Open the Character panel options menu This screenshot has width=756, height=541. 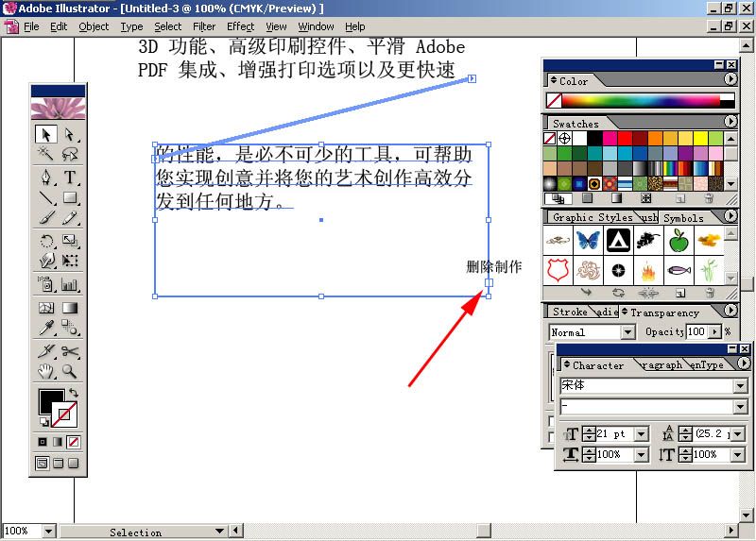(744, 363)
